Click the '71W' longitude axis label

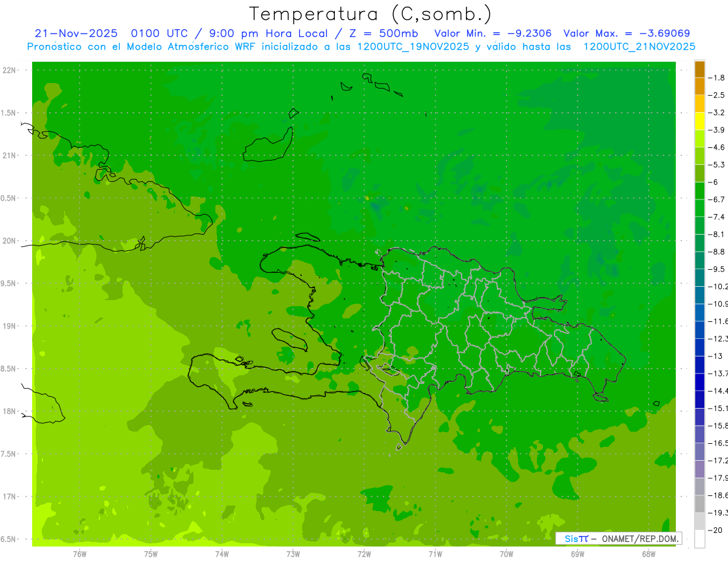coord(435,555)
